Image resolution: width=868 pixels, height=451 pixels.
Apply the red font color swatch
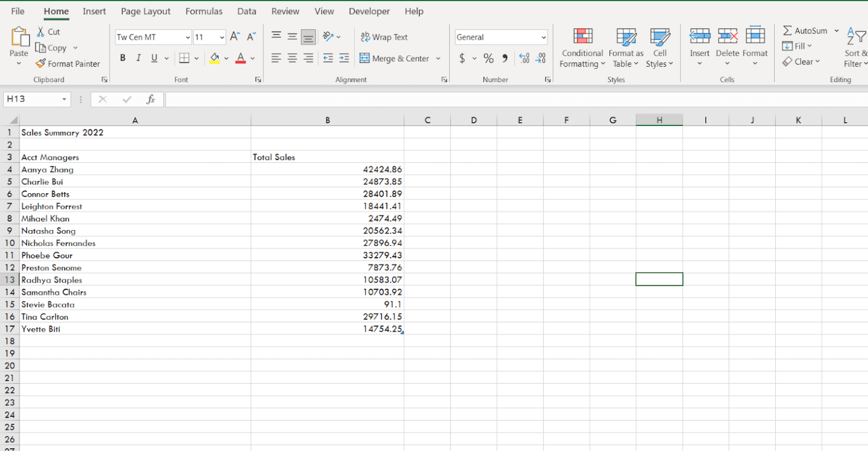[x=241, y=58]
